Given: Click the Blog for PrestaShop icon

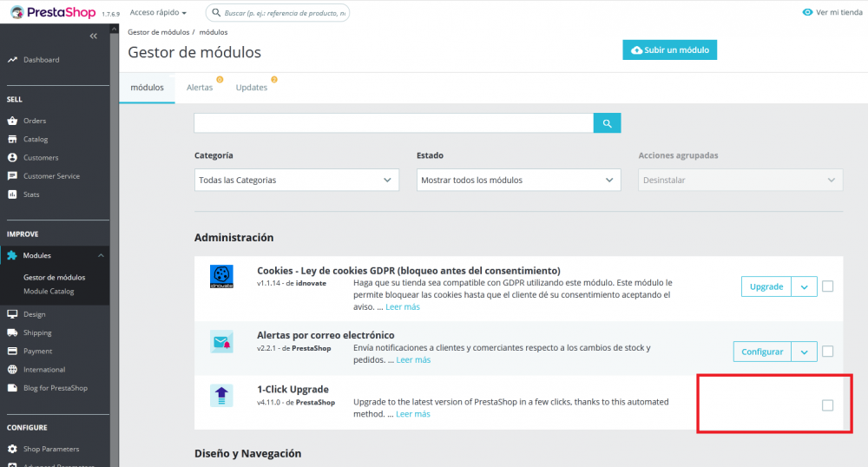Looking at the screenshot, I should coord(12,388).
